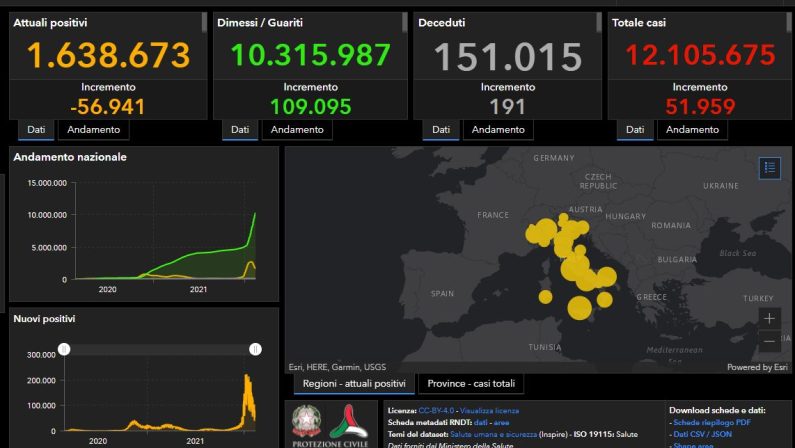Open the map legend list icon

pyautogui.click(x=770, y=167)
